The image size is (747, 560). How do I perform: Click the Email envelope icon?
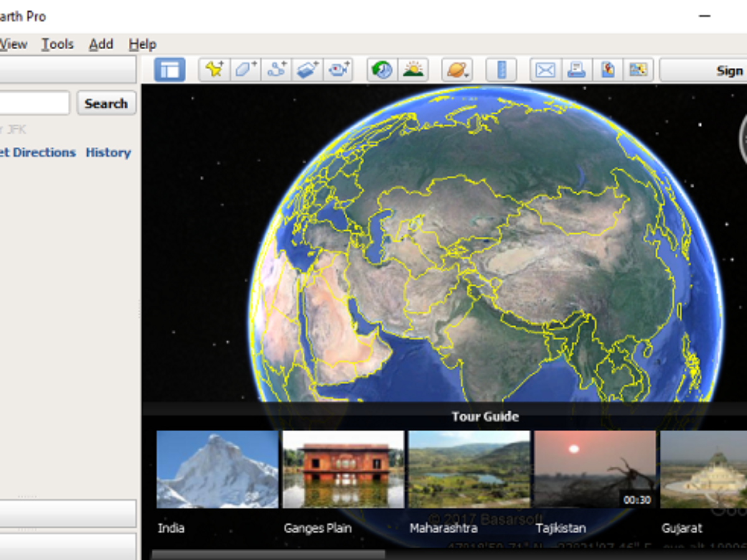point(545,70)
